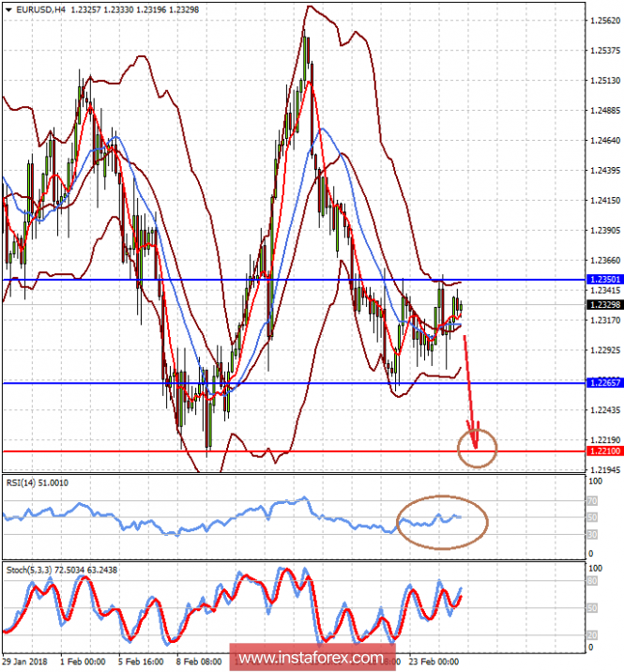Select the RSI level 70 marker

coord(592,500)
